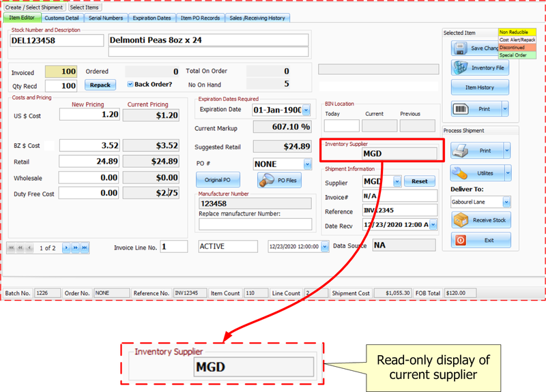This screenshot has height=392, width=546.
Task: Open the Date Recv dropdown arrow
Action: coord(433,225)
